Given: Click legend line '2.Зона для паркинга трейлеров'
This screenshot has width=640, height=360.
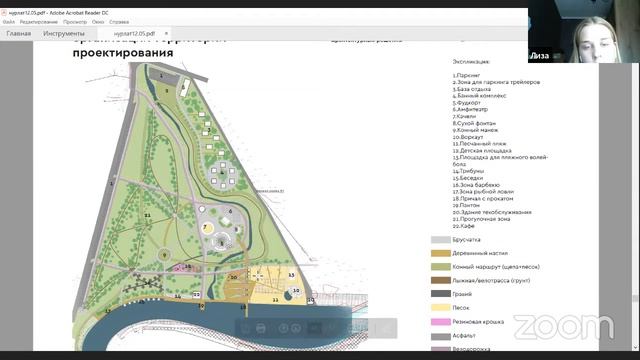Looking at the screenshot, I should click(x=496, y=82).
